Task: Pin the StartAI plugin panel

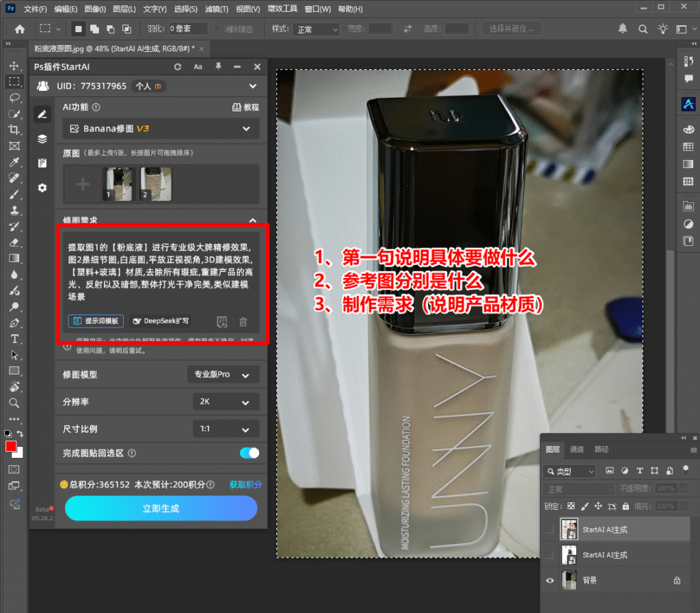Action: click(x=218, y=66)
